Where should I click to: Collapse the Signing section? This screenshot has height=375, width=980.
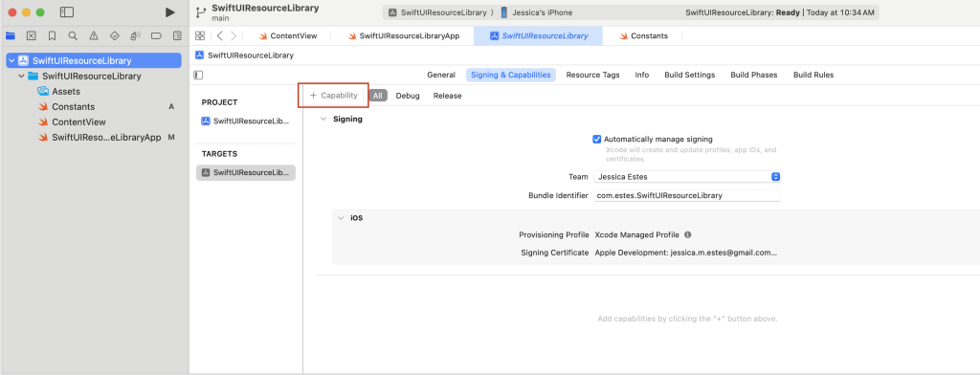323,119
